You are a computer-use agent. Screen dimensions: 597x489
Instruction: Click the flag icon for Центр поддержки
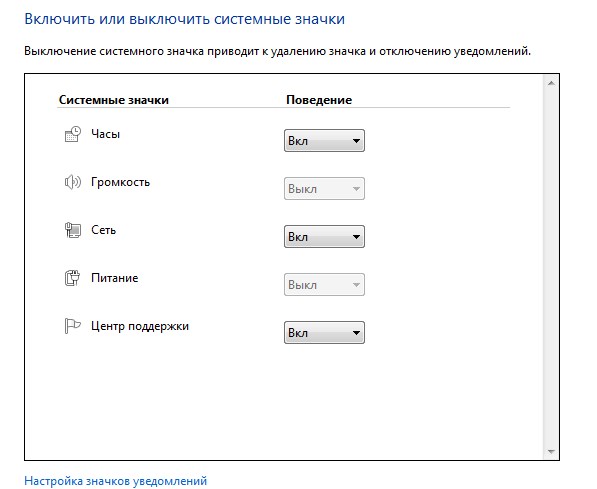point(73,326)
